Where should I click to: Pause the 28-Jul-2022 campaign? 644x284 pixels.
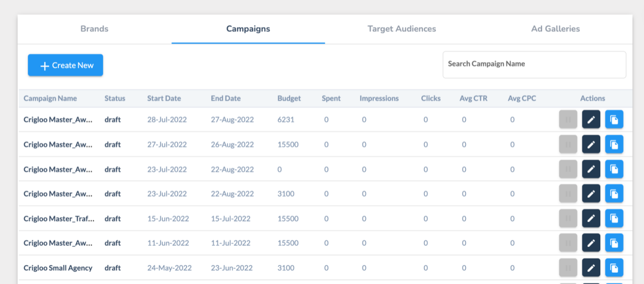(x=568, y=120)
